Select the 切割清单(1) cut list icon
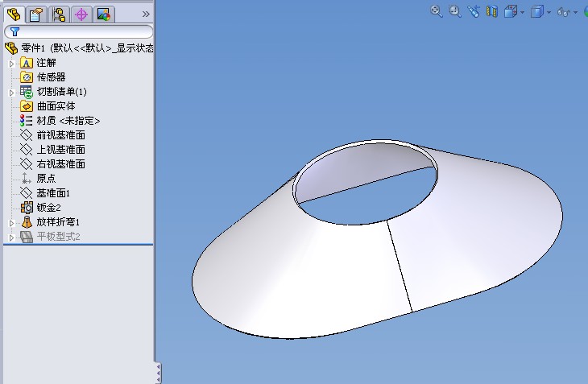Image resolution: width=588 pixels, height=384 pixels. pos(27,92)
